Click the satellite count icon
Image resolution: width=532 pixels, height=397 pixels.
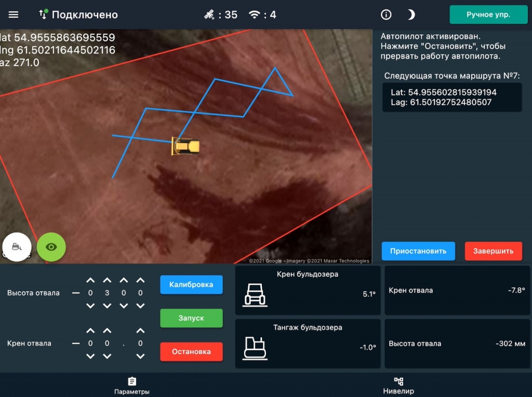pyautogui.click(x=209, y=15)
